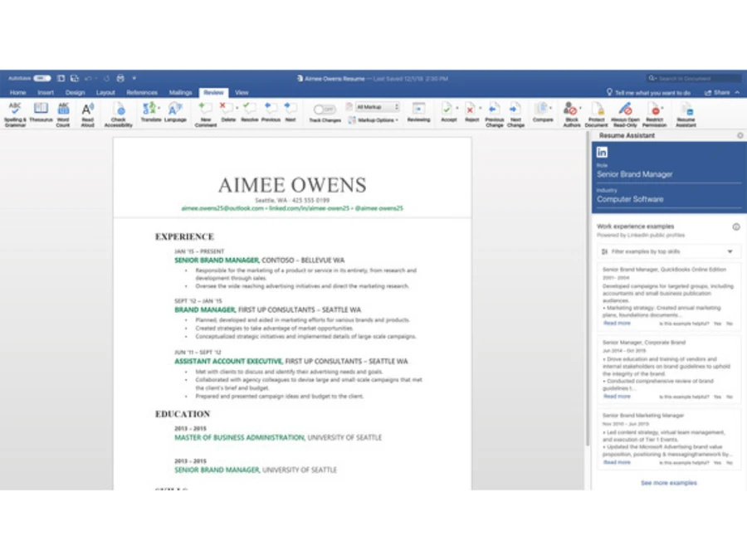The image size is (747, 560).
Task: Choose No for Corporate Brand example
Action: coord(730,397)
